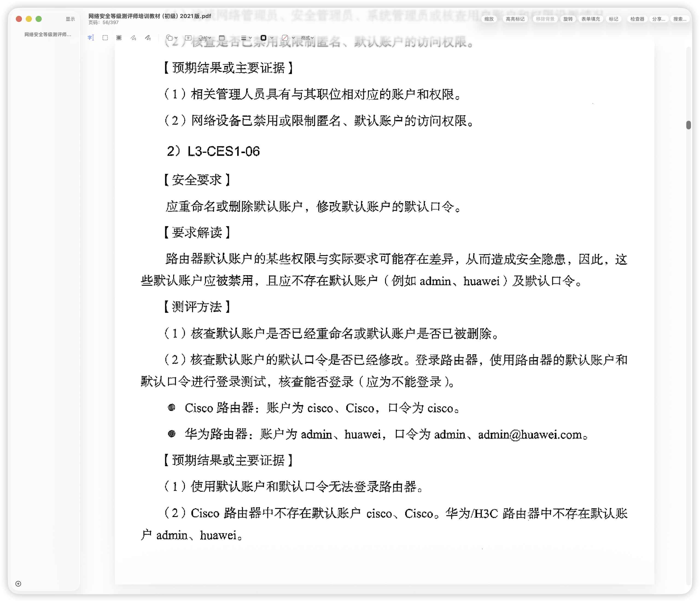This screenshot has height=602, width=700.
Task: Open the shapes tool menu
Action: click(172, 38)
